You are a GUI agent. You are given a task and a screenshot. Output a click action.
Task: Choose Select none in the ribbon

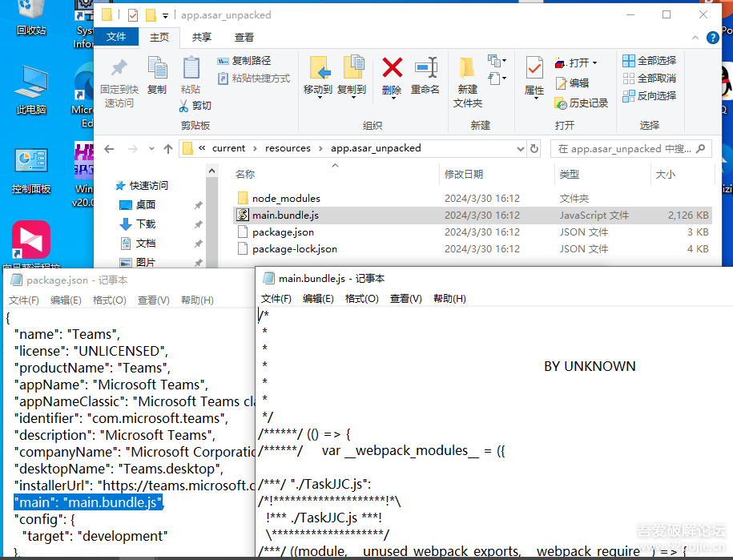click(650, 78)
